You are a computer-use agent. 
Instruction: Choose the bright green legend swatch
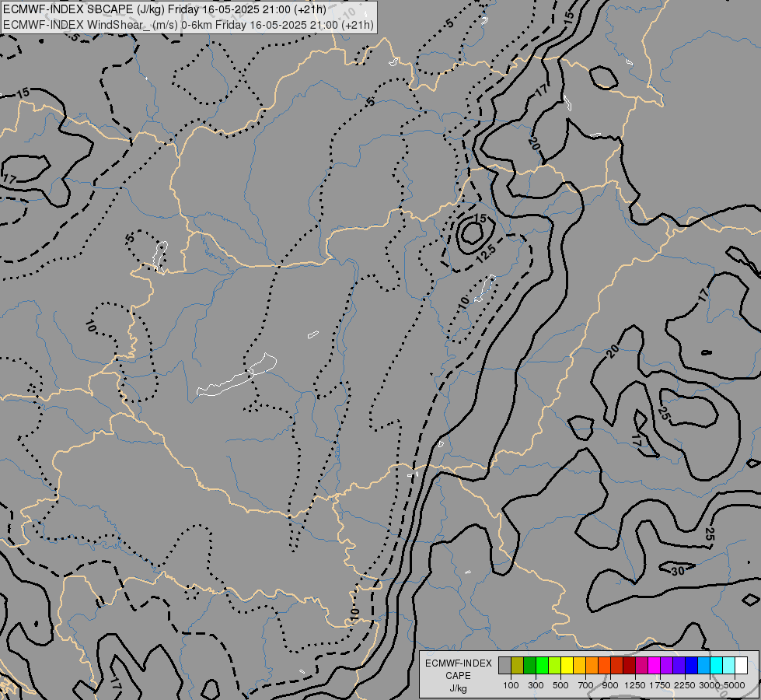click(x=542, y=665)
